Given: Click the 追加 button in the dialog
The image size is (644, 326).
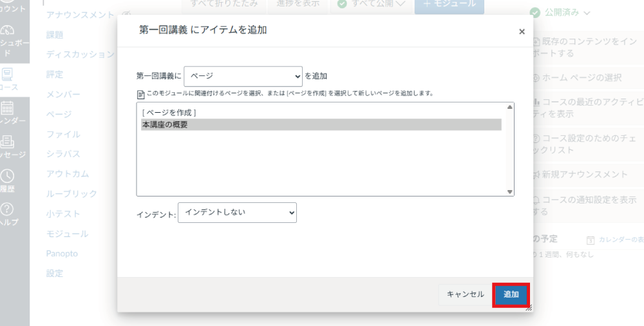Looking at the screenshot, I should click(511, 294).
